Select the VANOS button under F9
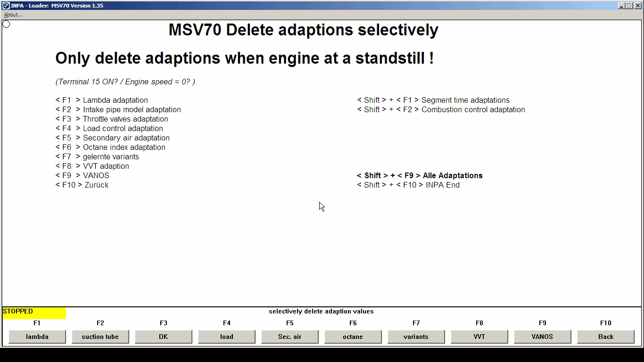 [x=542, y=337]
